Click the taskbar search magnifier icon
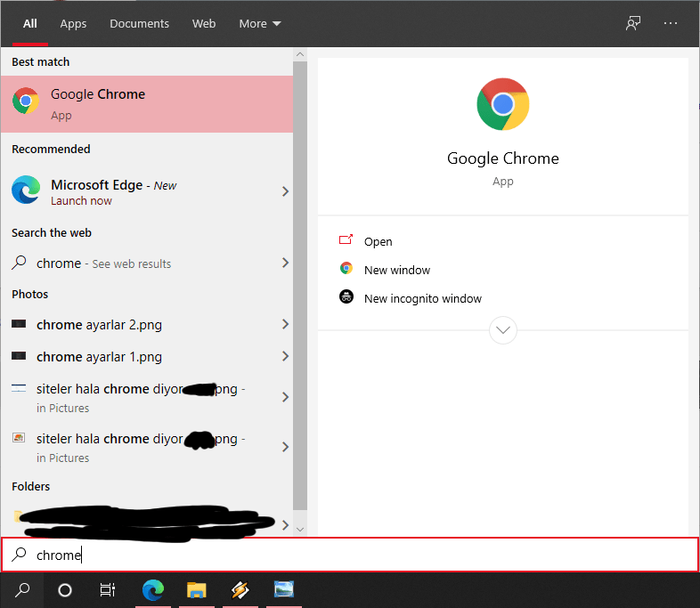 (x=22, y=590)
